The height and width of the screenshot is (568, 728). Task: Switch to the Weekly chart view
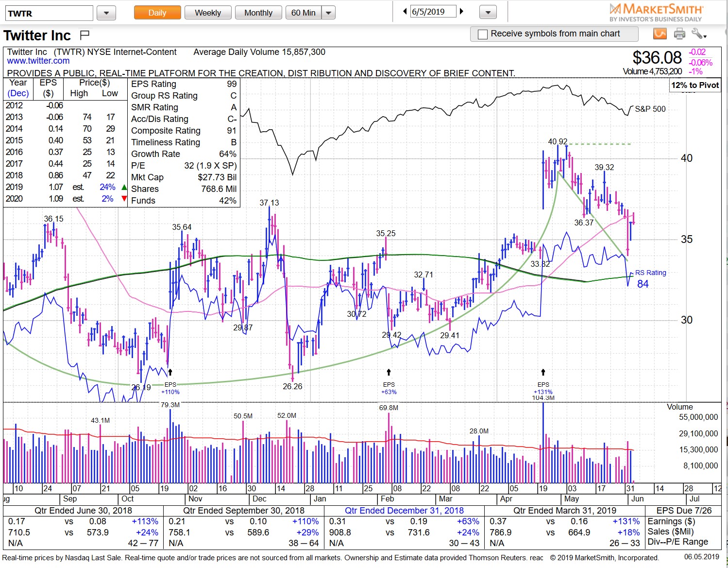208,13
